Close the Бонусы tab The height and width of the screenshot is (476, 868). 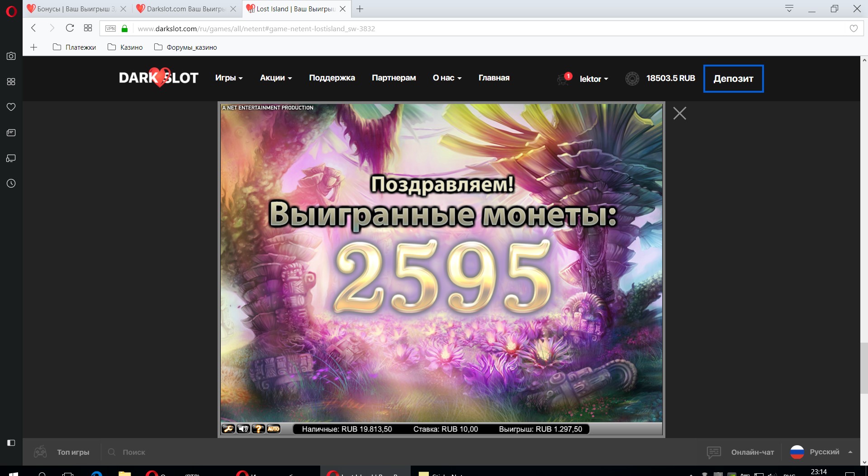click(x=123, y=9)
